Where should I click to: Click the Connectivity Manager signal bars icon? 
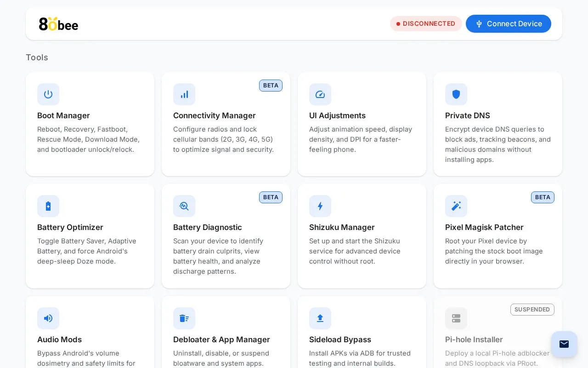click(x=184, y=94)
